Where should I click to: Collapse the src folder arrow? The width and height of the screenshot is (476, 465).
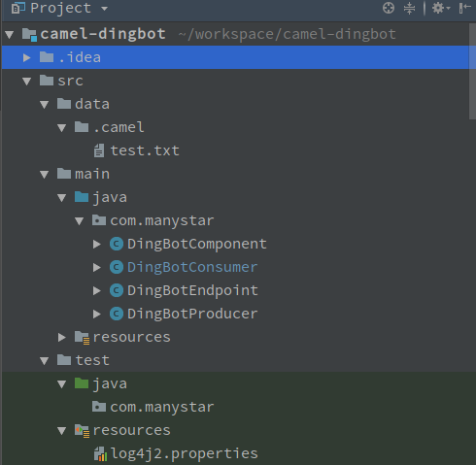point(27,82)
